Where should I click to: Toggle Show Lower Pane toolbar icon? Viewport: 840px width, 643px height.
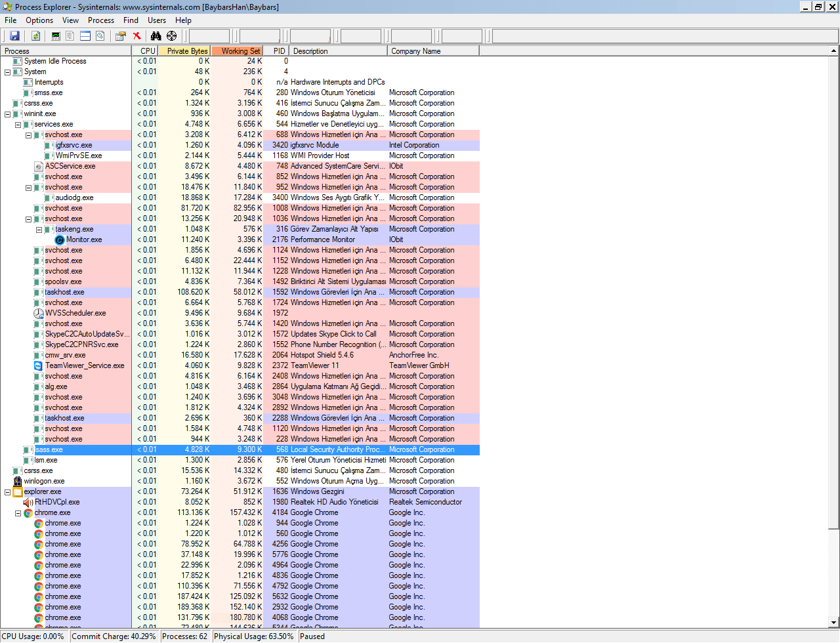point(85,36)
